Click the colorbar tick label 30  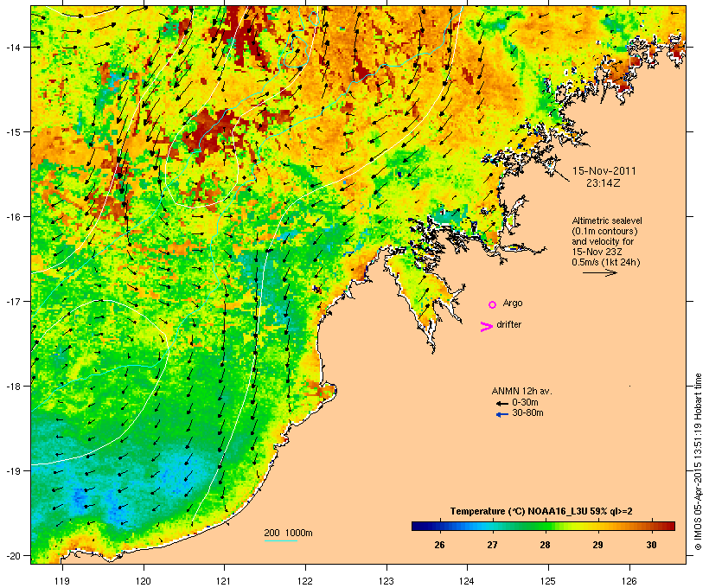651,545
